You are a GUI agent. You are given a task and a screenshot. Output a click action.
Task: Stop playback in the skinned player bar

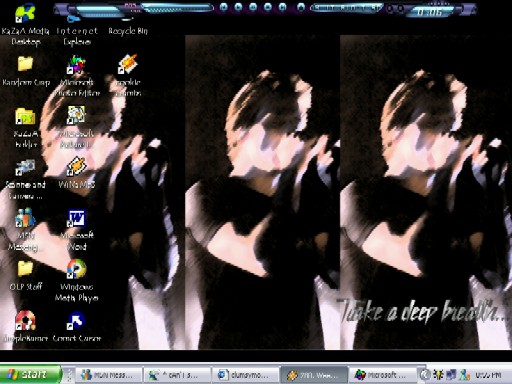[x=268, y=7]
